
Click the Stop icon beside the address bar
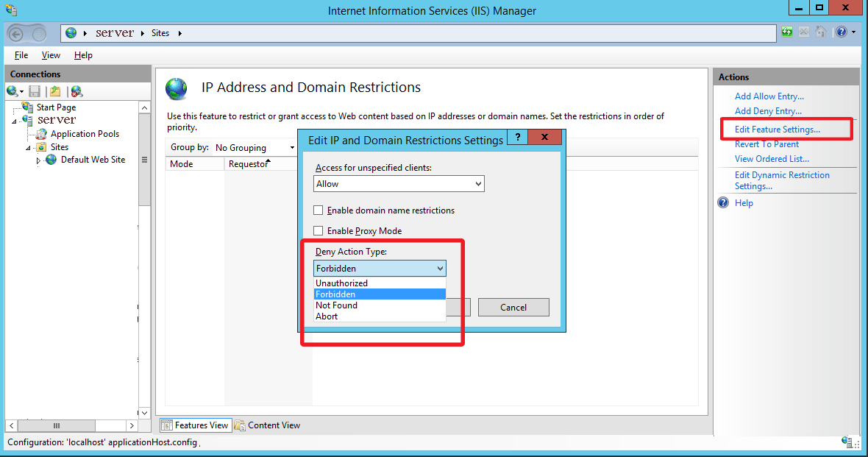pos(804,32)
